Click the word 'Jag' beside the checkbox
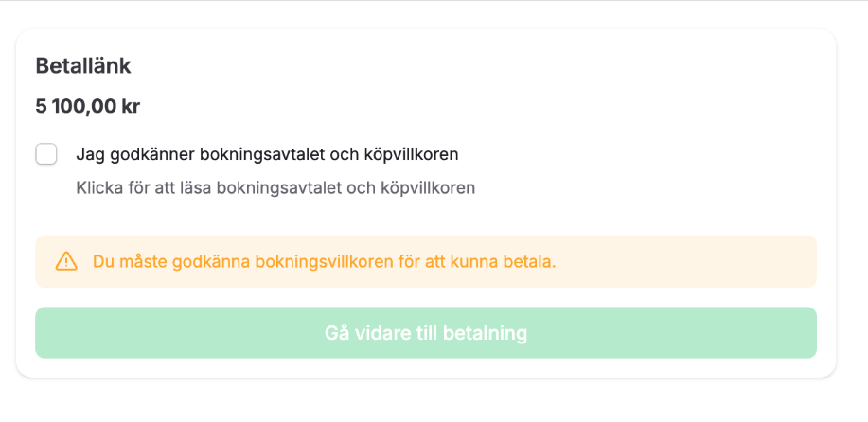Screen dimensions: 868x422 tap(88, 154)
